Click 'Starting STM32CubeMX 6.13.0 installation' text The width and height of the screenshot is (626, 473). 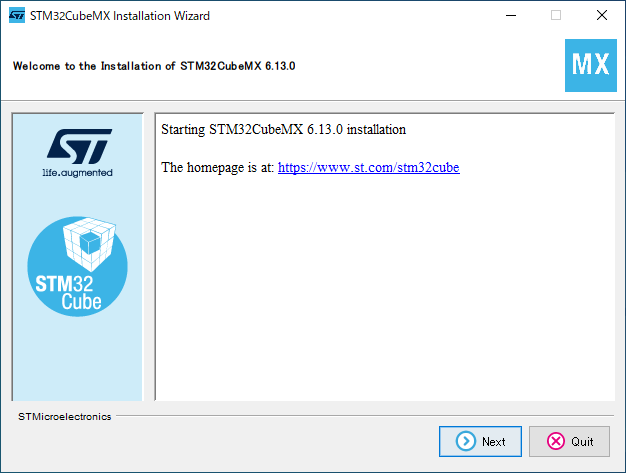[x=283, y=129]
